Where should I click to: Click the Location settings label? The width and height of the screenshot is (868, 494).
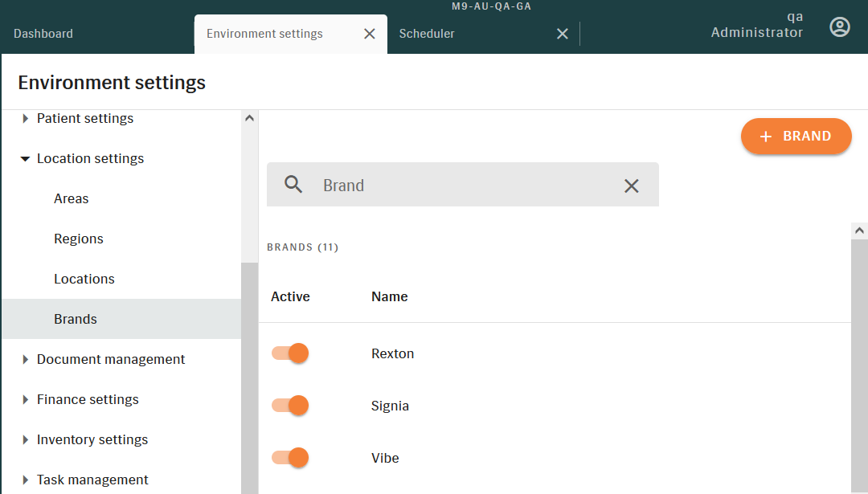click(90, 159)
